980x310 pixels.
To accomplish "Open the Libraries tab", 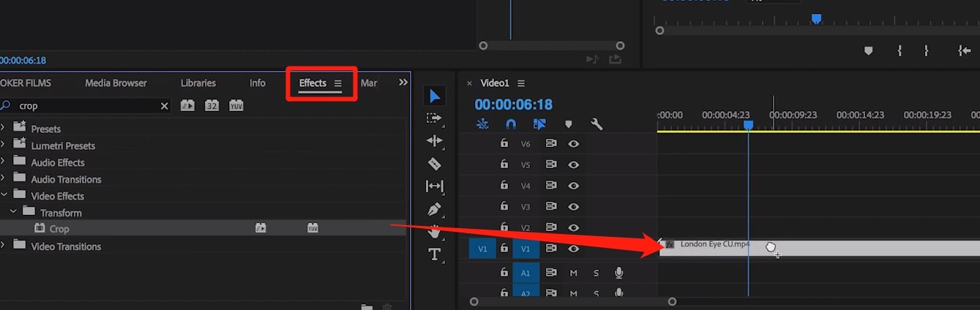I will click(198, 83).
